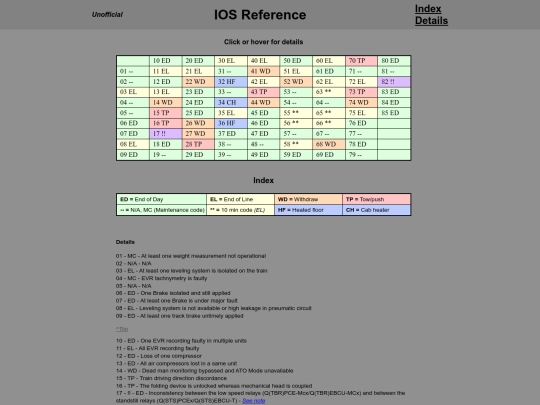
Task: Click detail line '06 - ED - One Brake isolated'
Action: point(173,293)
